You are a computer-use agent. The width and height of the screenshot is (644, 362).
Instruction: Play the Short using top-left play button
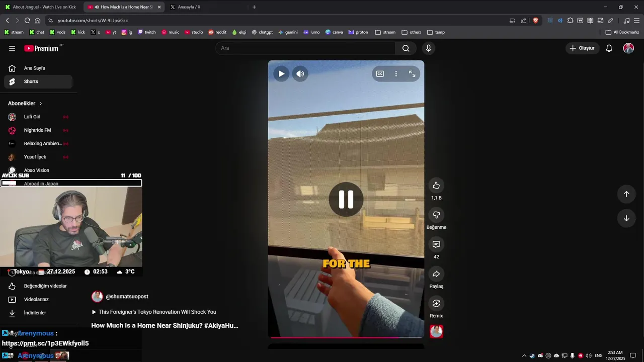pos(281,74)
